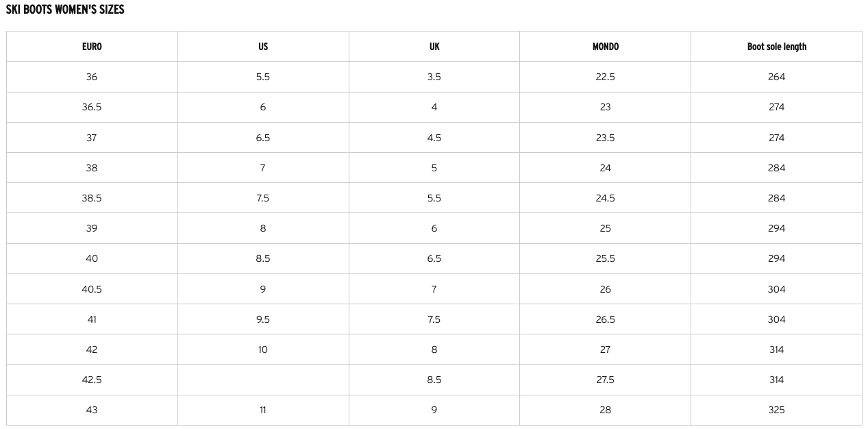This screenshot has width=868, height=429.
Task: Click the EURO column header
Action: (x=92, y=47)
